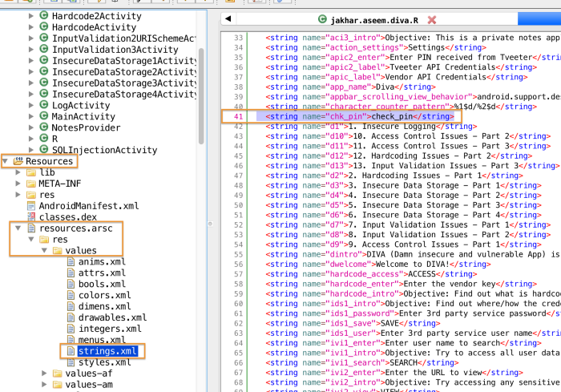Collapse the Resources tree node
The height and width of the screenshot is (392, 561).
[5, 161]
